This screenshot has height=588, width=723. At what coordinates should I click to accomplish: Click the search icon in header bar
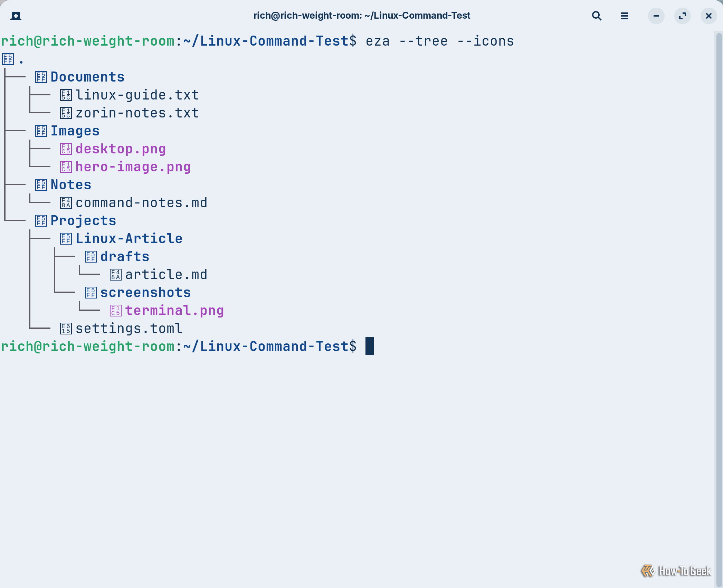coord(597,16)
